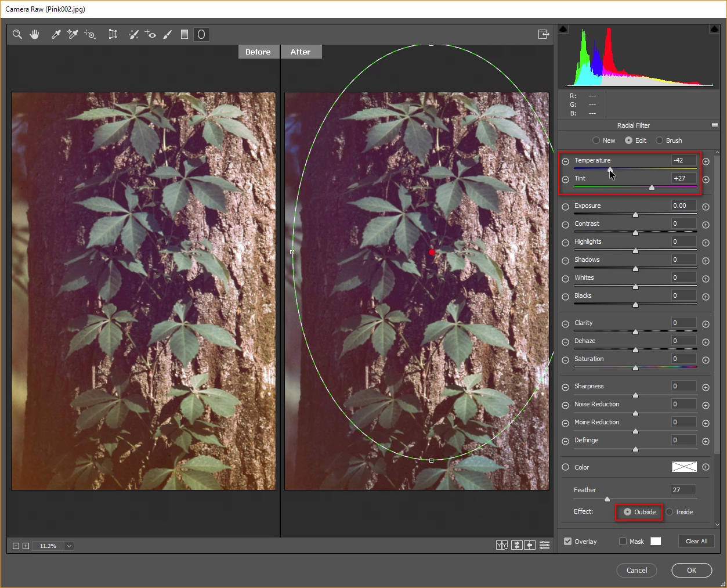
Task: Toggle shadow clipping warning in histogram
Action: (x=563, y=29)
